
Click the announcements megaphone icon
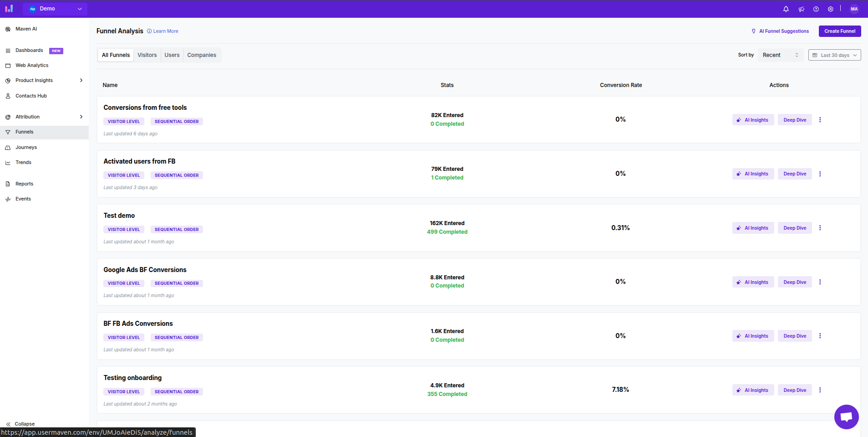pos(801,9)
